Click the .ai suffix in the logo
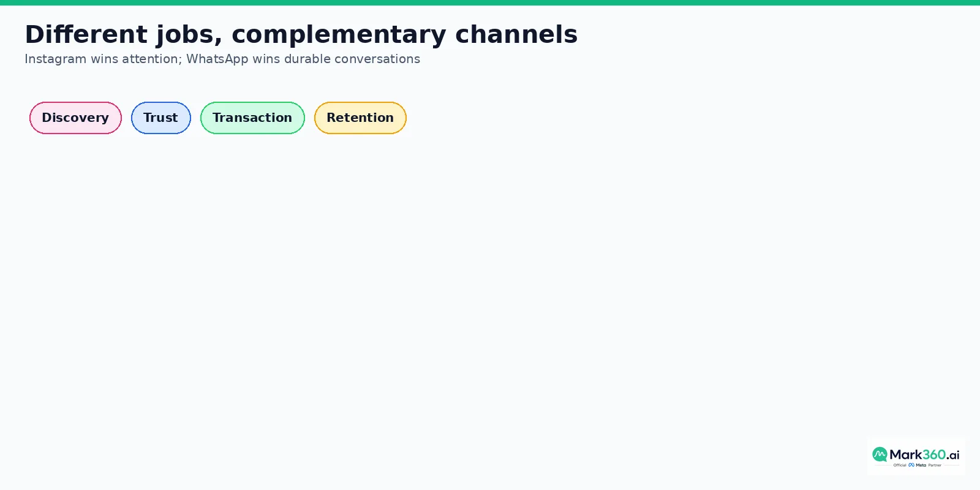Image resolution: width=980 pixels, height=490 pixels. (x=953, y=455)
